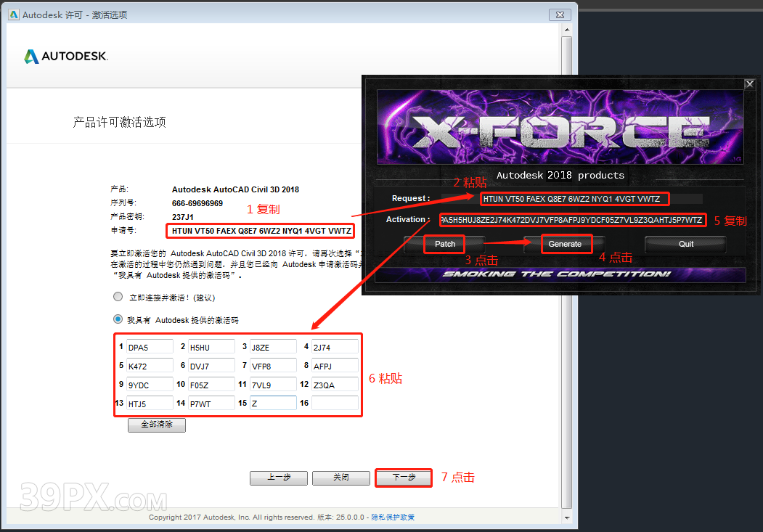763x532 pixels.
Task: Click activation code field 9 containing 9YDC
Action: tap(150, 384)
